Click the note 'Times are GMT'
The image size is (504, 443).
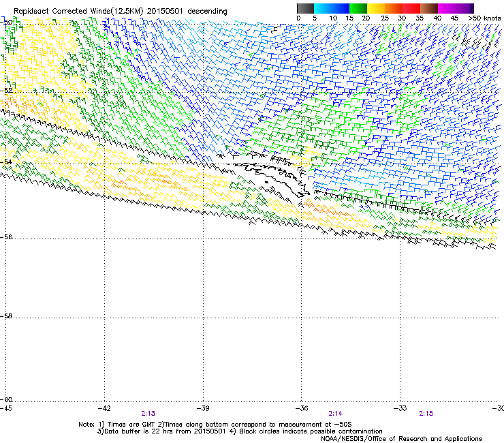pos(131,425)
